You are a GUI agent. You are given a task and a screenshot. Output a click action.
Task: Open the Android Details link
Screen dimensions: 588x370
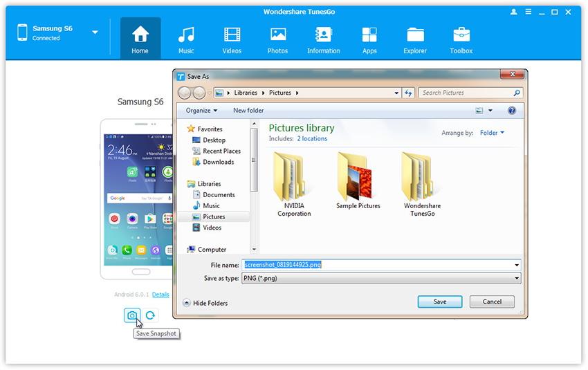(160, 295)
